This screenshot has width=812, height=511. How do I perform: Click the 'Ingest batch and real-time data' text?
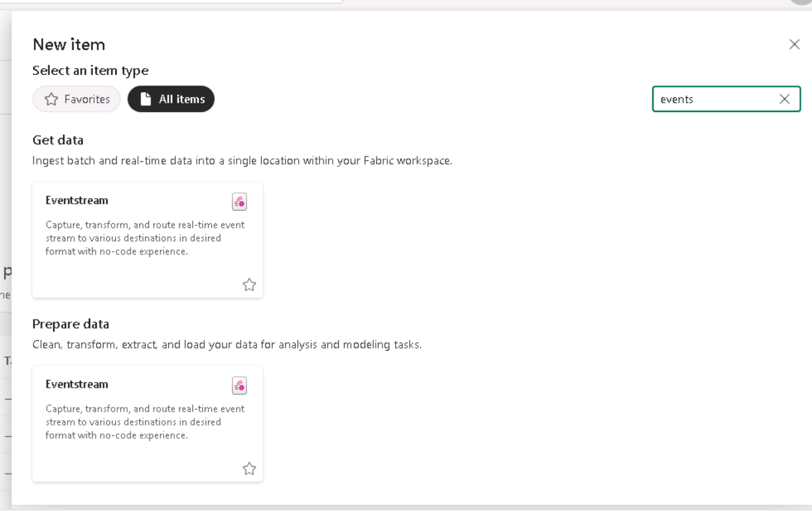pos(242,160)
